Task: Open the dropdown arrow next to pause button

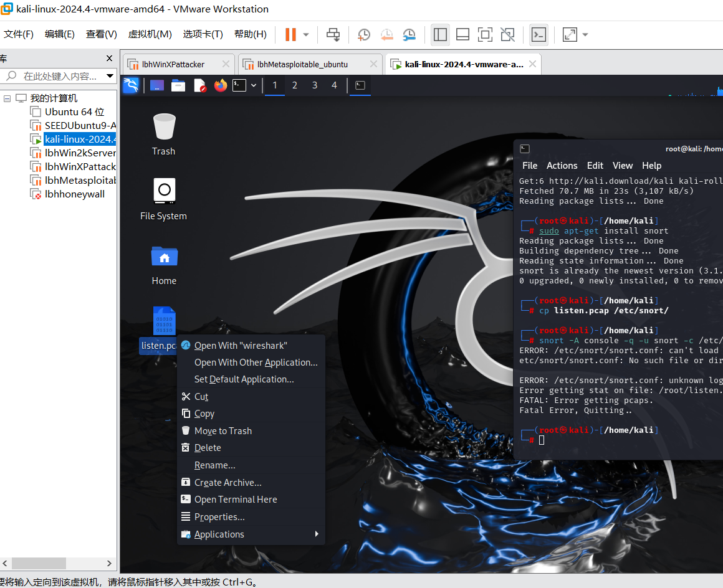Action: click(x=305, y=34)
